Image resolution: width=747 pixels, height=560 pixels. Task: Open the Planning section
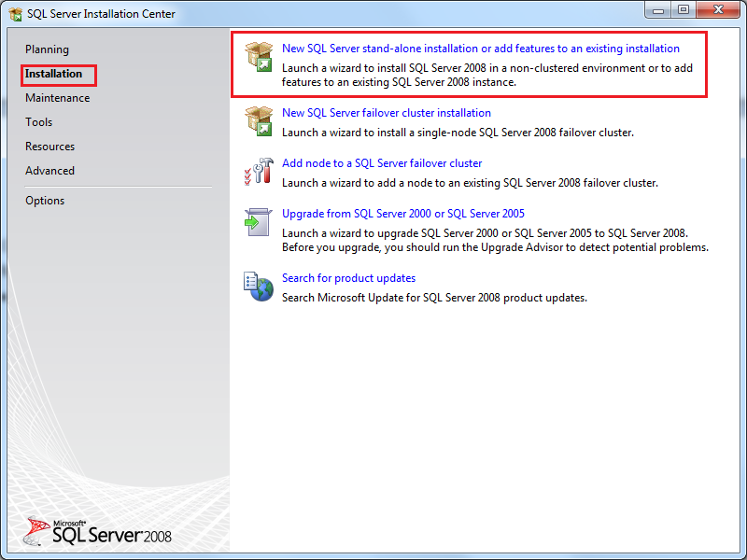pyautogui.click(x=48, y=49)
